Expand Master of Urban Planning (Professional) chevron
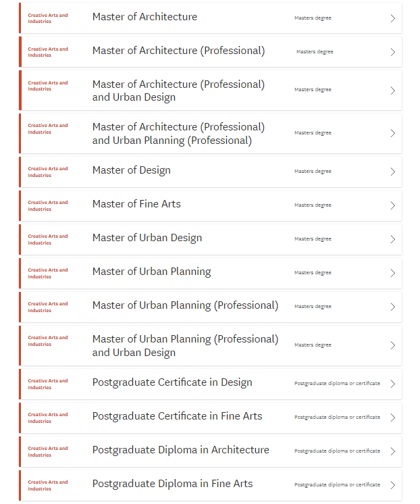Image resolution: width=420 pixels, height=504 pixels. pos(393,307)
